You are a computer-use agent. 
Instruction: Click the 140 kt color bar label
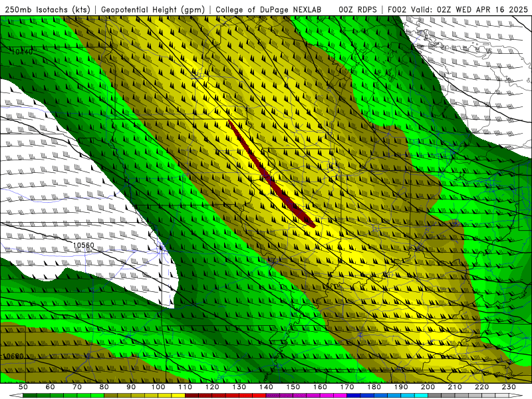266,387
